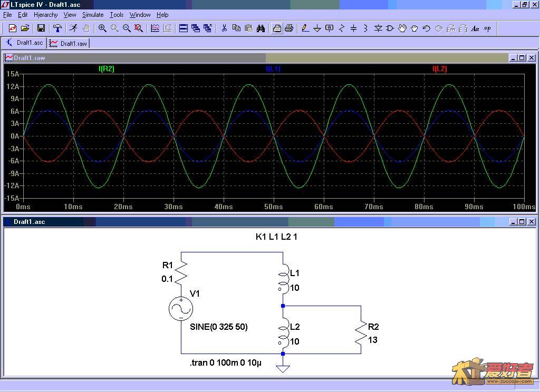This screenshot has width=540, height=392.
Task: Open the Simulate menu
Action: (x=93, y=15)
